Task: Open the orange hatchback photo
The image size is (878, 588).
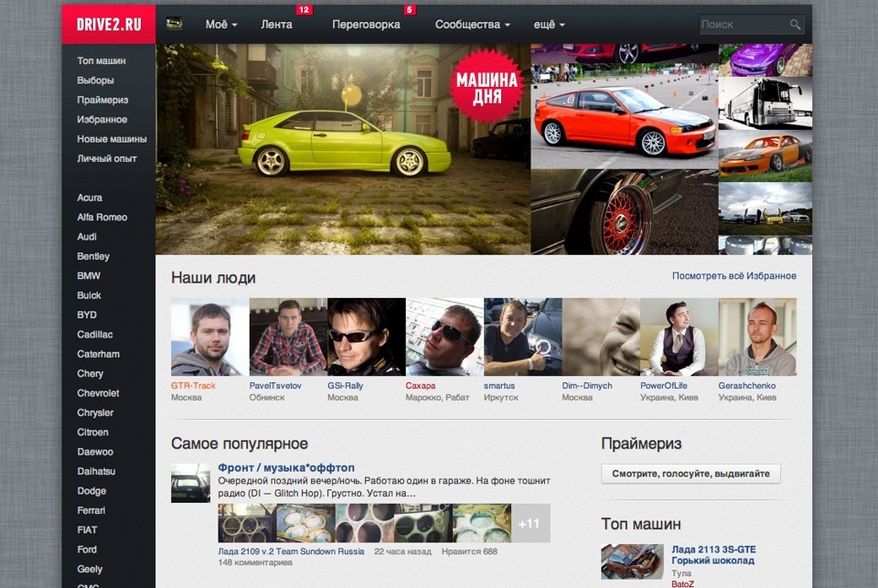Action: point(625,117)
